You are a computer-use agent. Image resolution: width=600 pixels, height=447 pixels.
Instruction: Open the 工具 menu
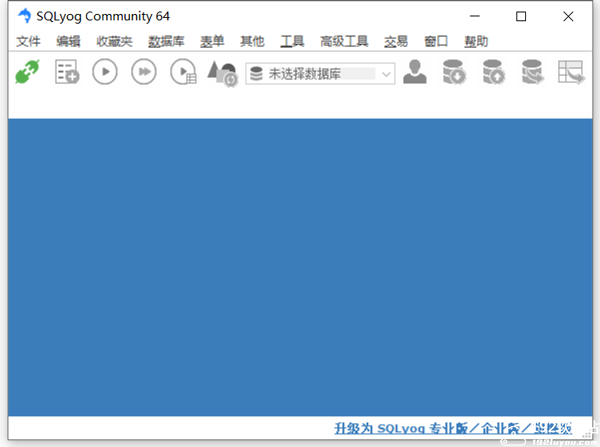(292, 41)
